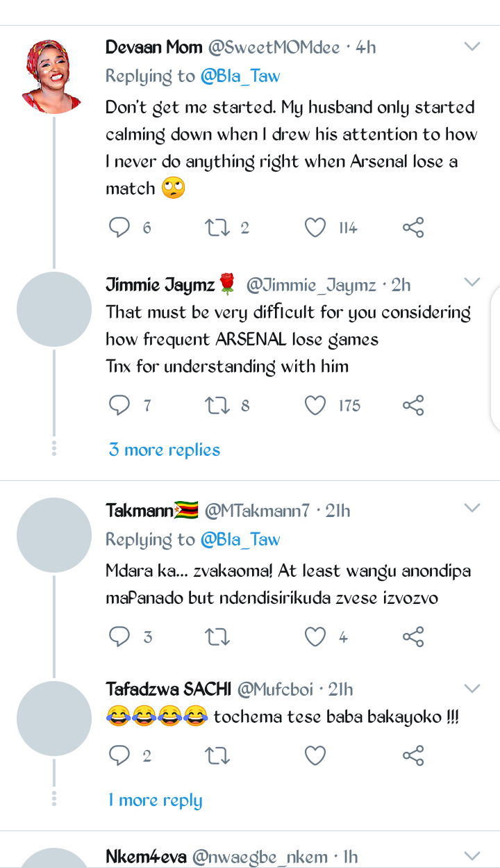
Task: Open options chevron on Takmann's tweet
Action: (x=472, y=508)
